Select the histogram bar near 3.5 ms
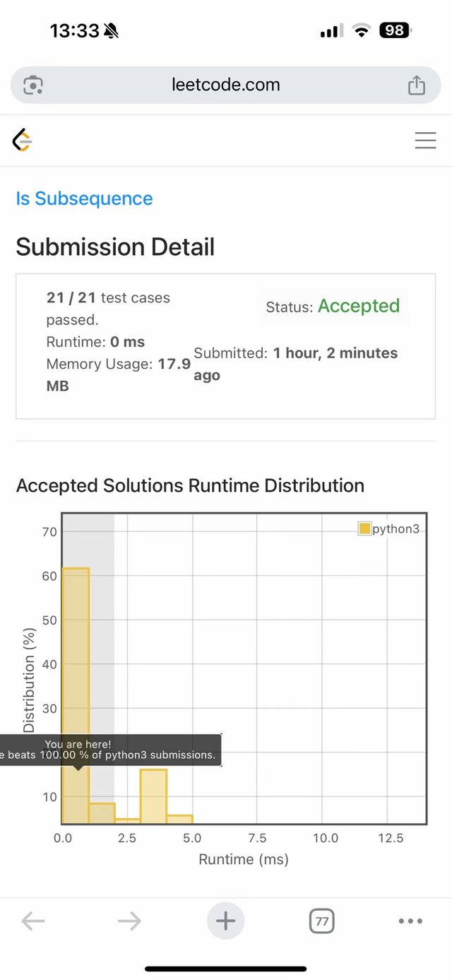The image size is (452, 980). (x=153, y=796)
